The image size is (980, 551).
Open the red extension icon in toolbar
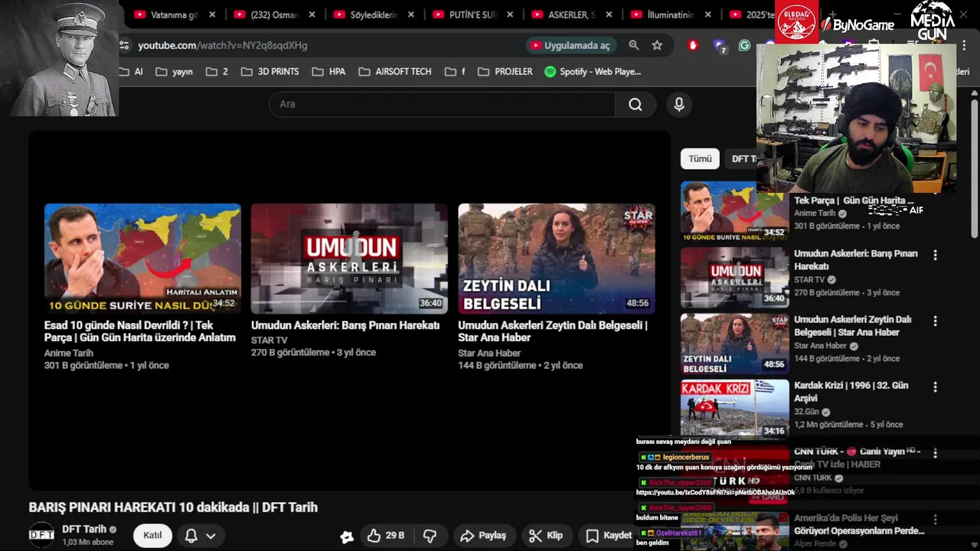pos(694,45)
